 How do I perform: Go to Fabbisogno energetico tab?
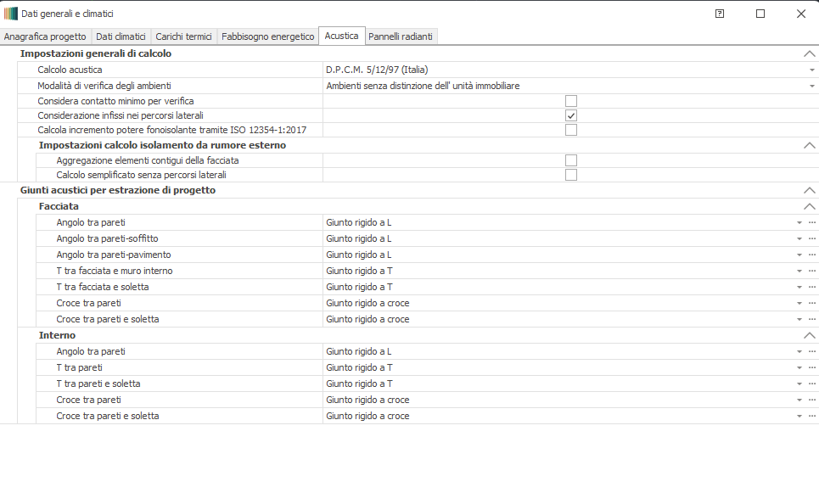tap(267, 36)
